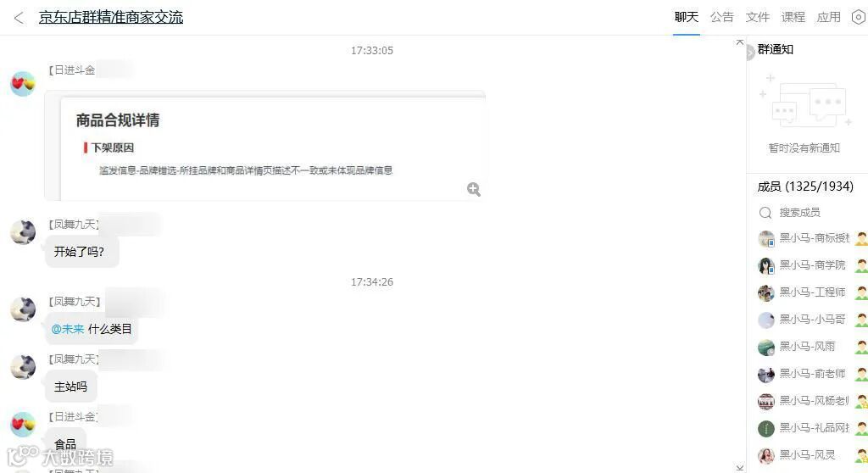This screenshot has width=868, height=473.
Task: Click chat scrollbar up arrow
Action: click(x=739, y=42)
